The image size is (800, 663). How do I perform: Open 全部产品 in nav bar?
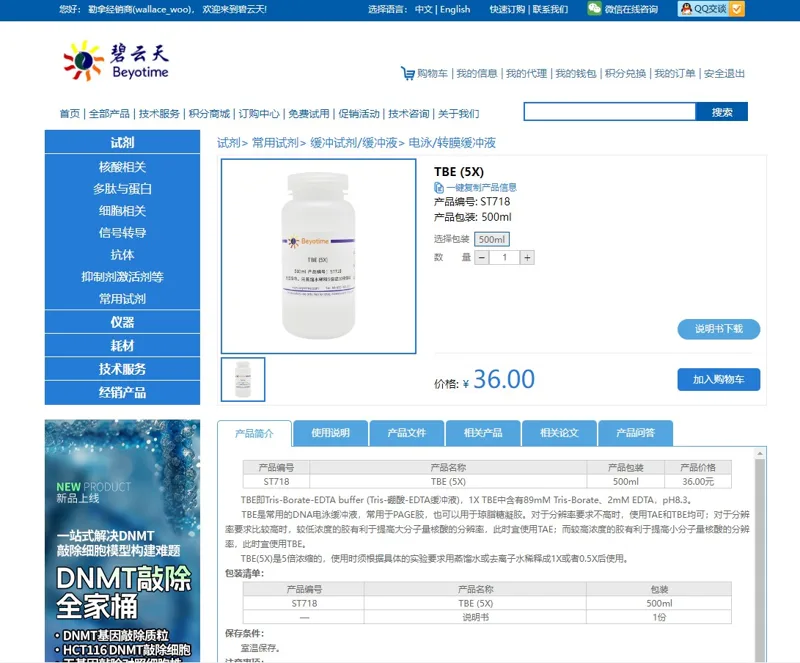point(109,113)
